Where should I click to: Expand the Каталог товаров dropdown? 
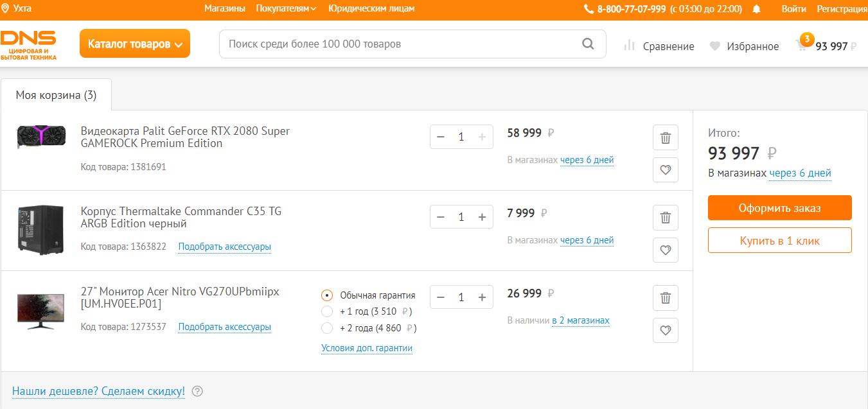[x=135, y=44]
